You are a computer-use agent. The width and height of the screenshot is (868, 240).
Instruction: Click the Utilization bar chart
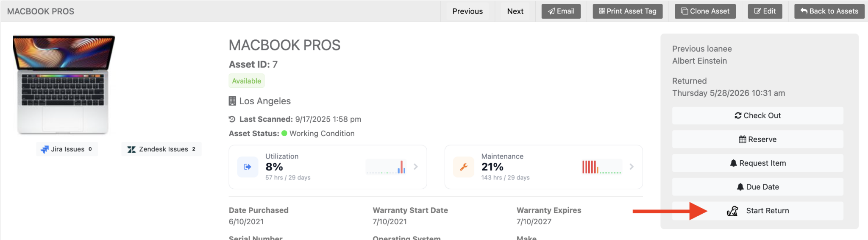[x=386, y=167]
